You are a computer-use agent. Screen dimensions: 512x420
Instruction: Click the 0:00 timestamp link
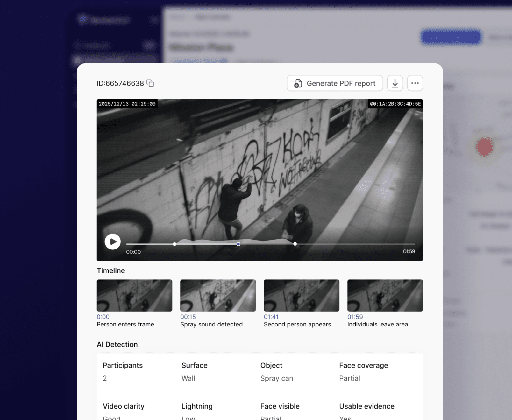tap(103, 317)
